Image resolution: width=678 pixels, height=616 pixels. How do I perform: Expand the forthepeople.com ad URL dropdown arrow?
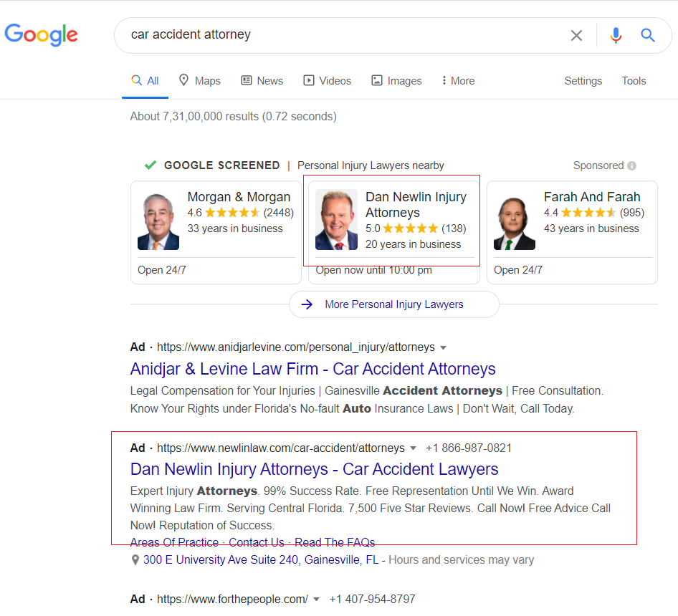tap(316, 600)
